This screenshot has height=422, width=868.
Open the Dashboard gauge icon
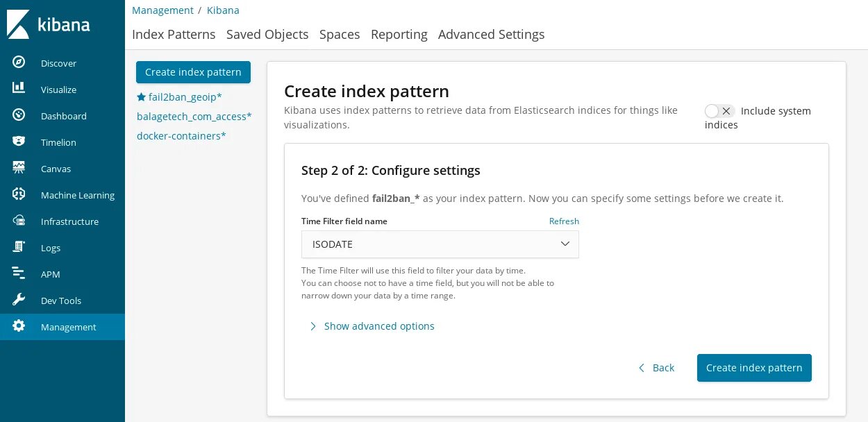point(19,115)
